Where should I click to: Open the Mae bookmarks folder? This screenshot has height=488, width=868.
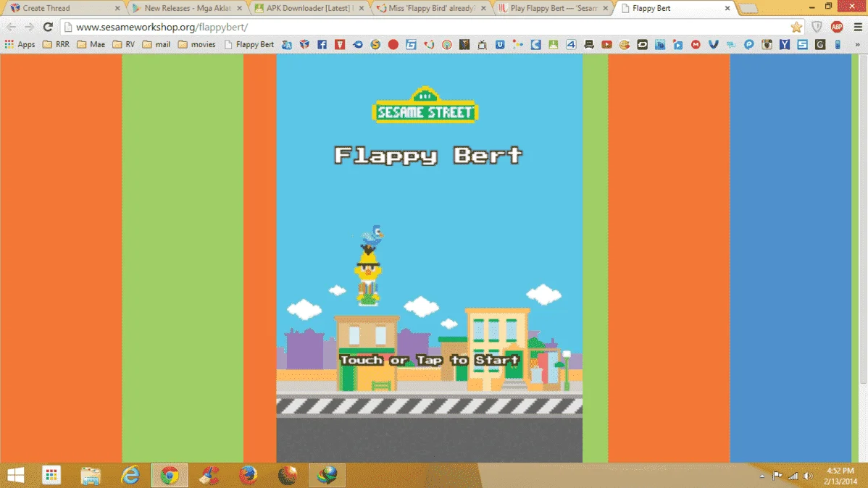click(91, 44)
